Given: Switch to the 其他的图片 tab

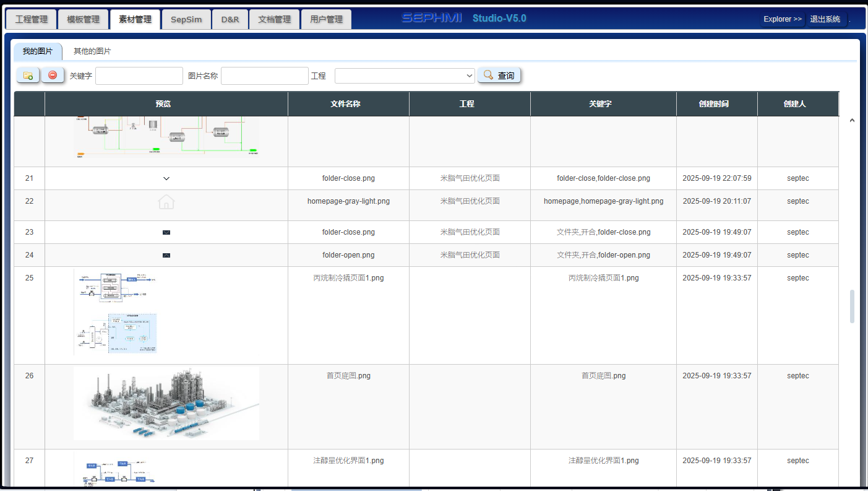Looking at the screenshot, I should point(92,51).
